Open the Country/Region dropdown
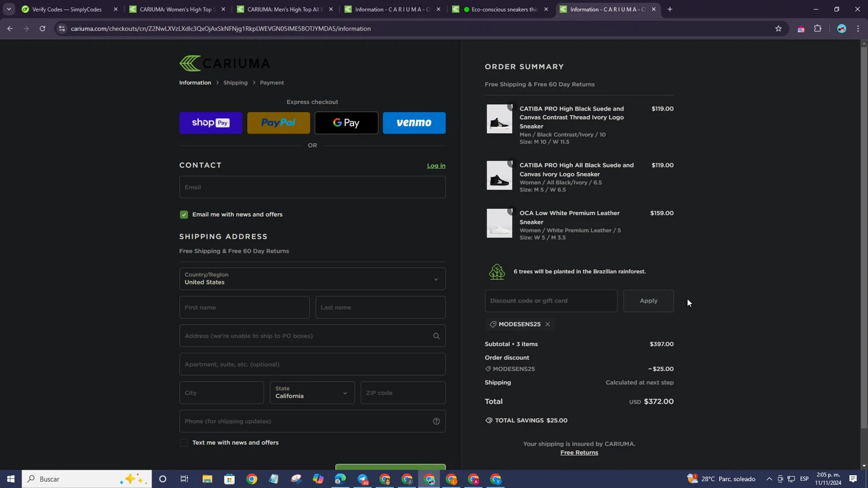The height and width of the screenshot is (488, 868). point(312,279)
